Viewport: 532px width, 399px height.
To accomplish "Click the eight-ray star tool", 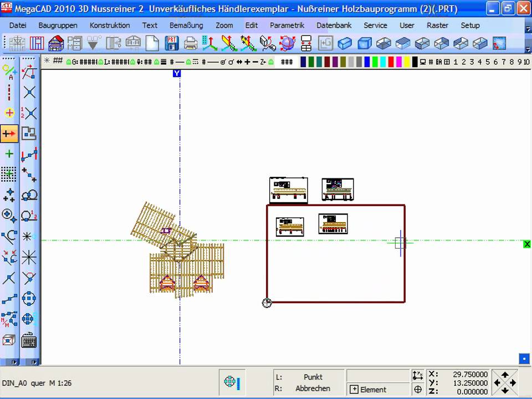I will 29,257.
